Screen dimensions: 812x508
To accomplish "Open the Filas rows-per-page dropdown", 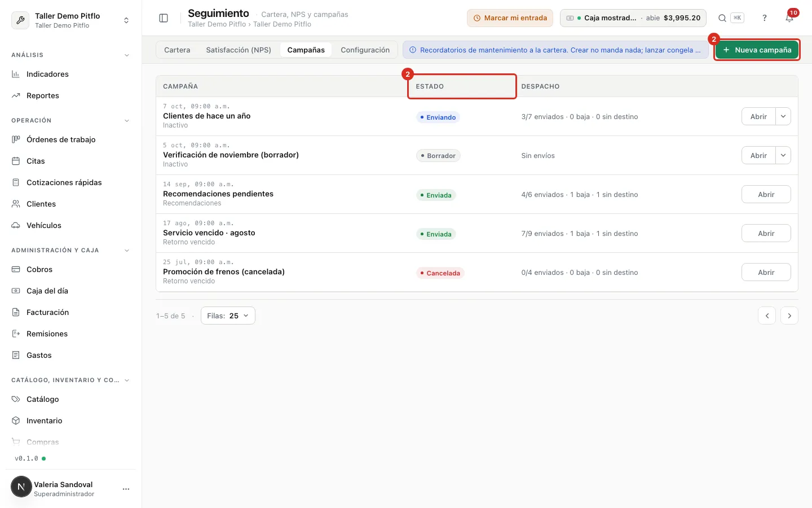I will tap(228, 316).
